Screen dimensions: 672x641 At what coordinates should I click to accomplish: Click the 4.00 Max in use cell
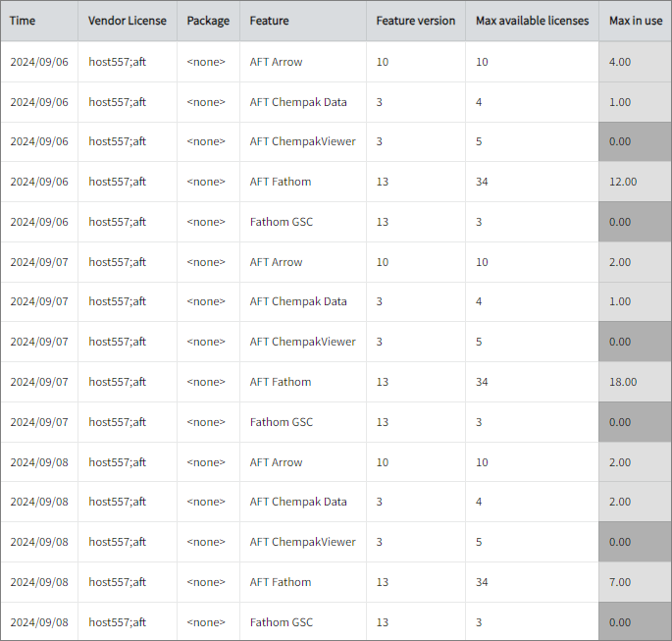click(x=620, y=62)
